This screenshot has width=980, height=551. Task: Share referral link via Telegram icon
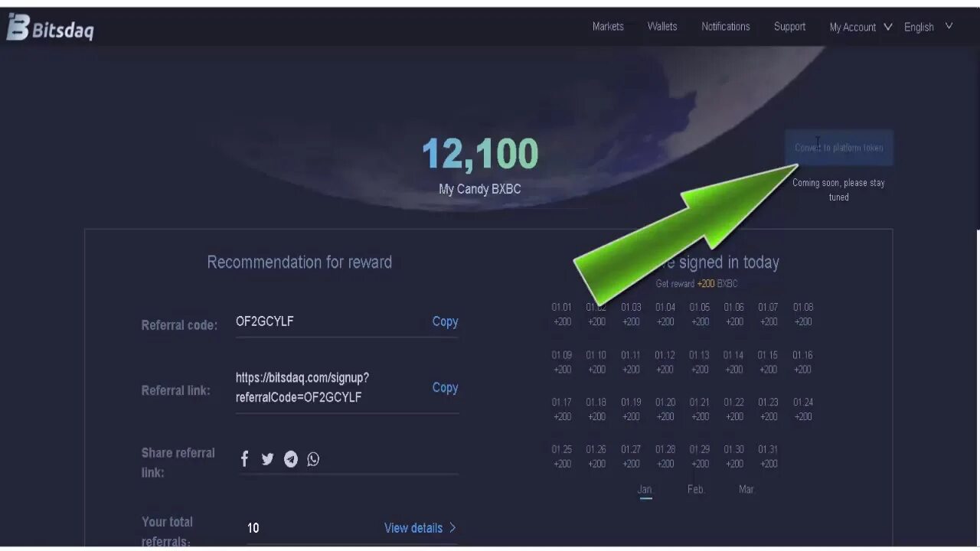tap(290, 459)
